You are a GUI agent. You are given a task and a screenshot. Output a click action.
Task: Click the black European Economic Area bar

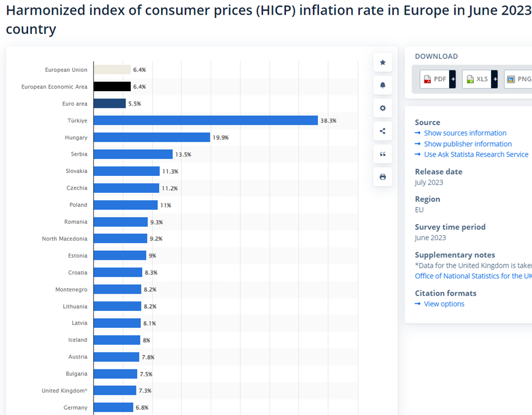tap(112, 87)
